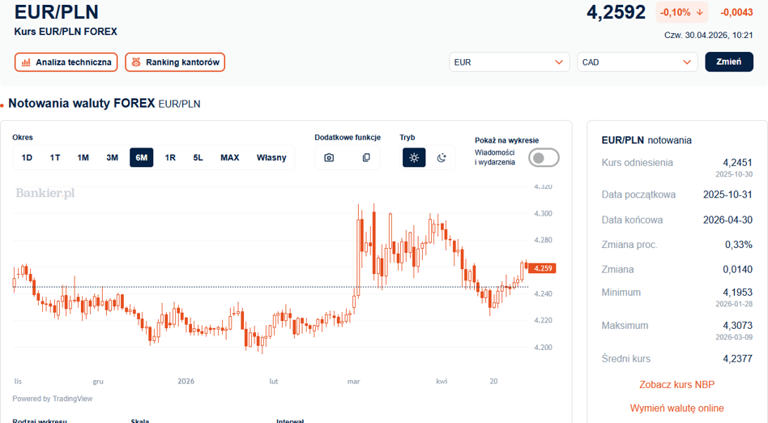Select the 1R period tab
Screen dimensions: 768x423
[170, 157]
